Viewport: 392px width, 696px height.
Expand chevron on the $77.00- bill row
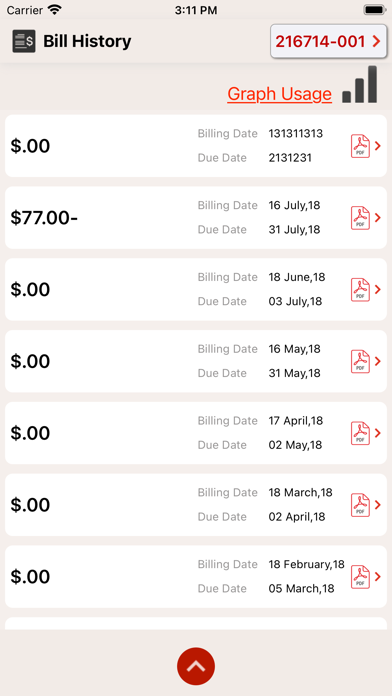[378, 218]
